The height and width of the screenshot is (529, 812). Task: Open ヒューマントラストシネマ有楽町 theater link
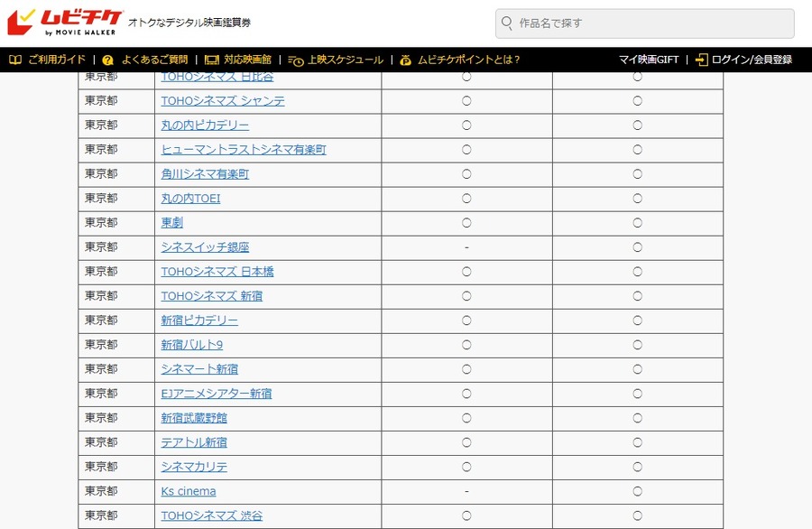pos(244,150)
